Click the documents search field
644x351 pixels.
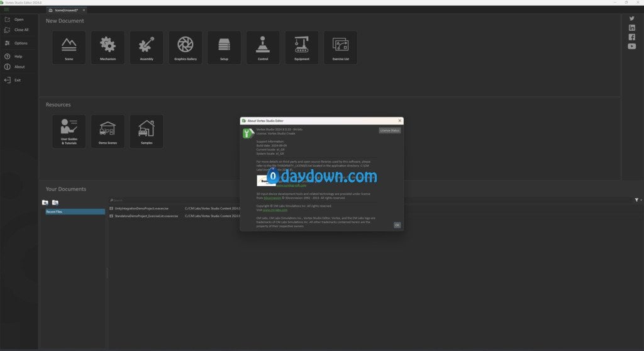coord(370,200)
